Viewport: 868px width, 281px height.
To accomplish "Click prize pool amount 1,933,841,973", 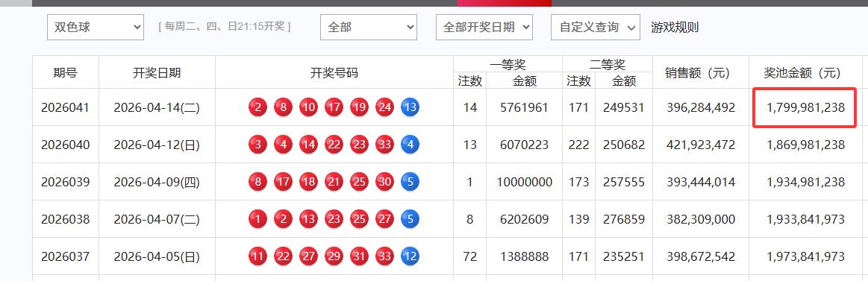I will [x=805, y=220].
